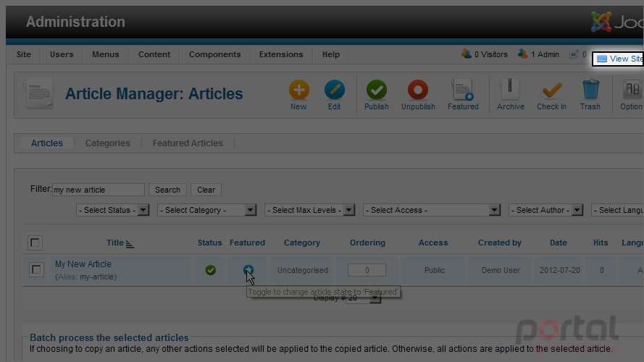This screenshot has height=362, width=644.
Task: Sort by the Created by column header
Action: pos(500,243)
